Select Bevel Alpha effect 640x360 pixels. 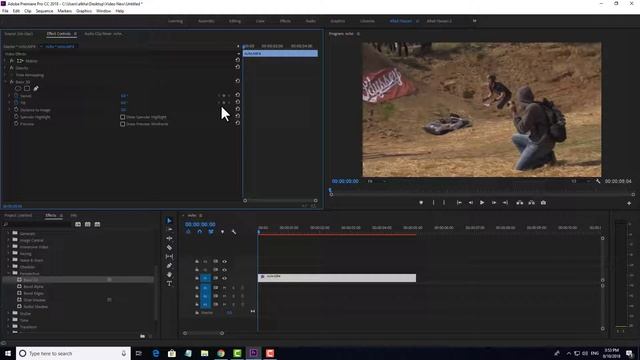tap(33, 287)
